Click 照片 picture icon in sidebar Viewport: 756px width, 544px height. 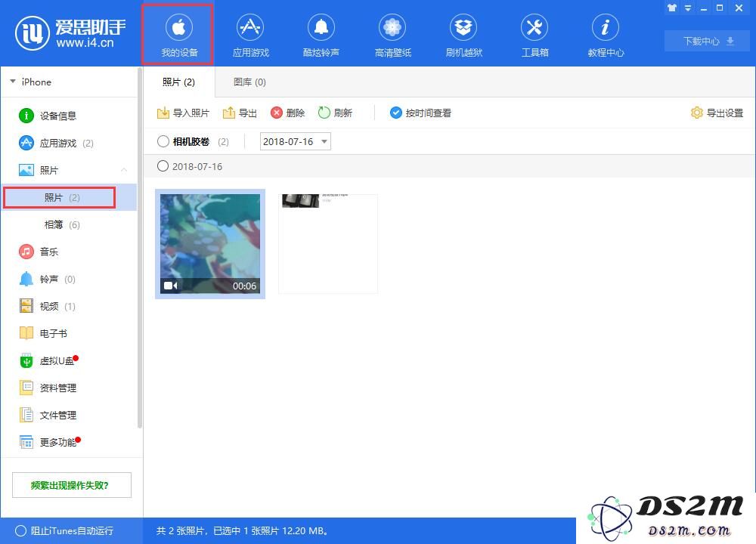26,170
